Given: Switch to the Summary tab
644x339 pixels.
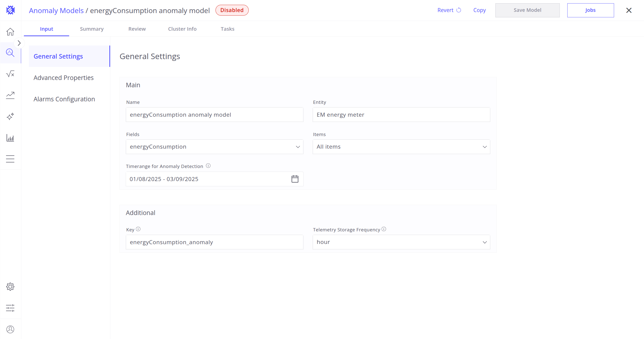Looking at the screenshot, I should point(92,29).
